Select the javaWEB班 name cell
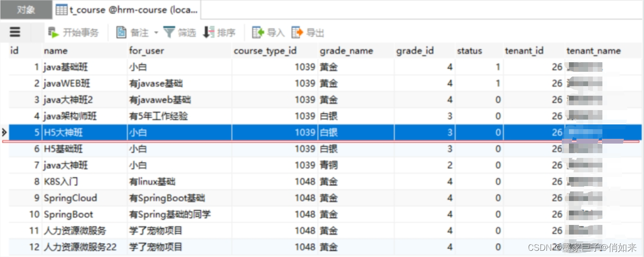The image size is (644, 257). click(84, 83)
